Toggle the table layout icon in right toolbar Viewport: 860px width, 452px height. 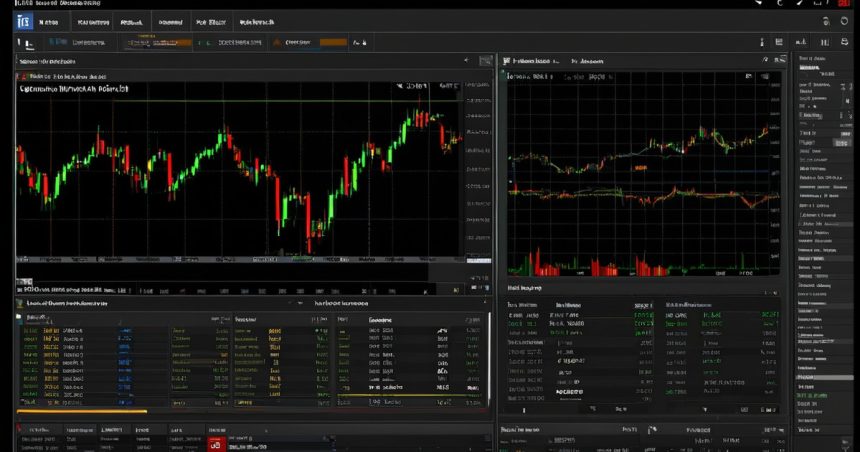pos(779,42)
